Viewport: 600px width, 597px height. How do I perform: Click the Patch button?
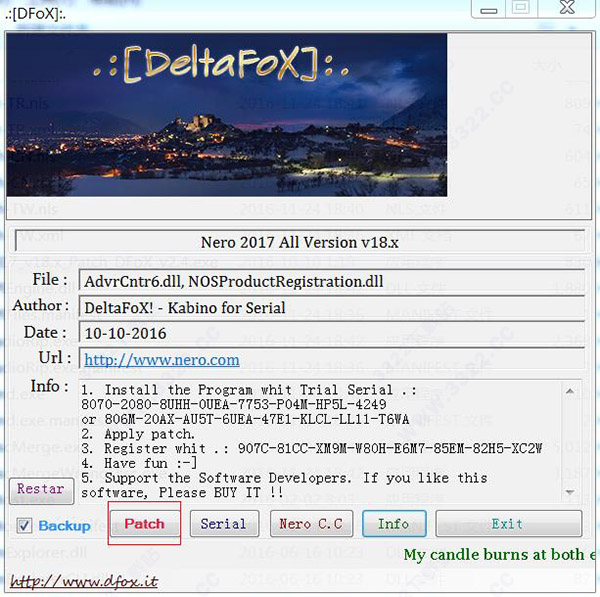(x=144, y=524)
